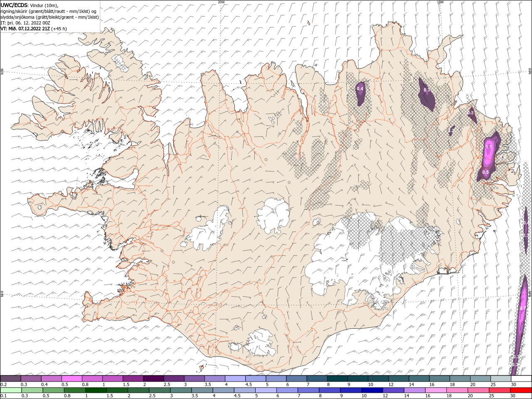Viewport: 532px width, 399px height.
Task: Click the white 30 swatch in upper legend
Action: click(521, 379)
